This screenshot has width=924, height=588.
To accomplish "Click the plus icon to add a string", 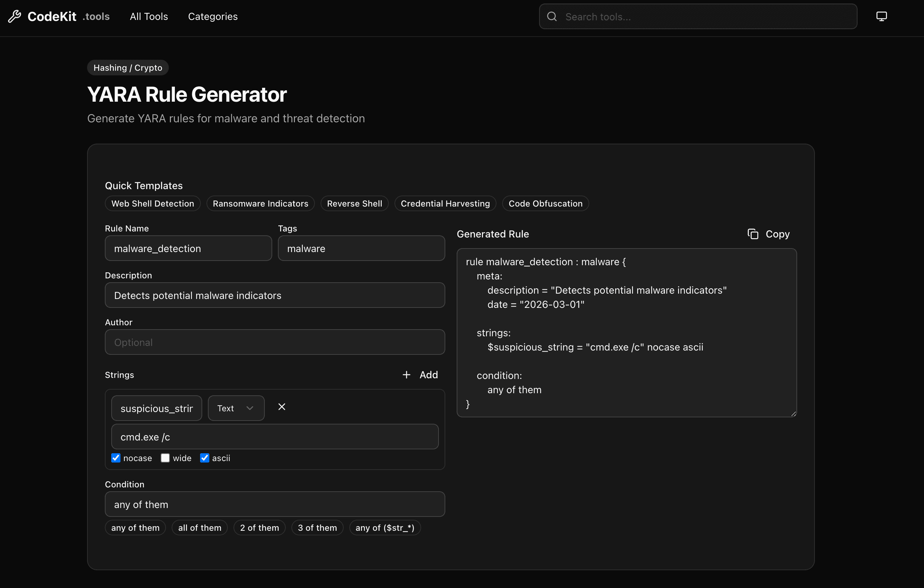I will tap(406, 375).
